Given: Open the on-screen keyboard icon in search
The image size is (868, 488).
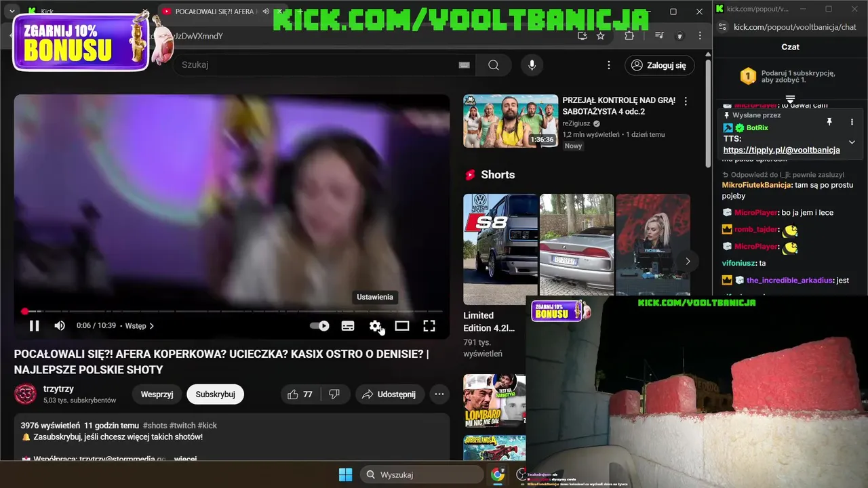Looking at the screenshot, I should coord(464,65).
